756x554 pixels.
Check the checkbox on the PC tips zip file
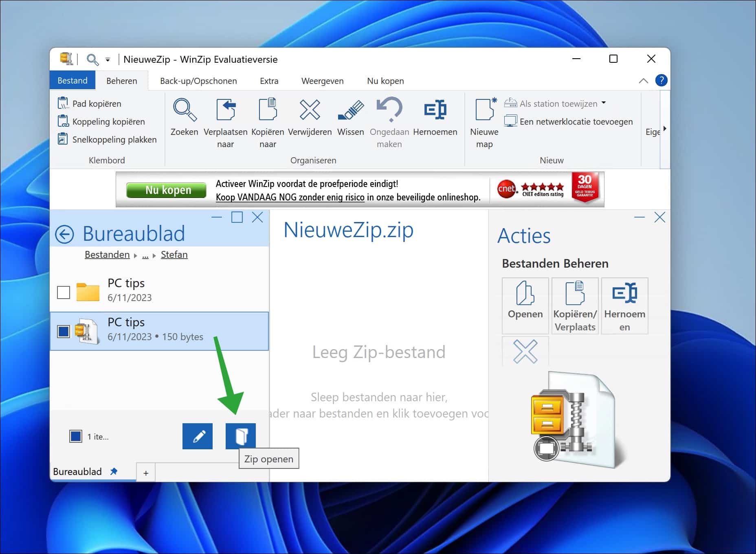point(63,331)
